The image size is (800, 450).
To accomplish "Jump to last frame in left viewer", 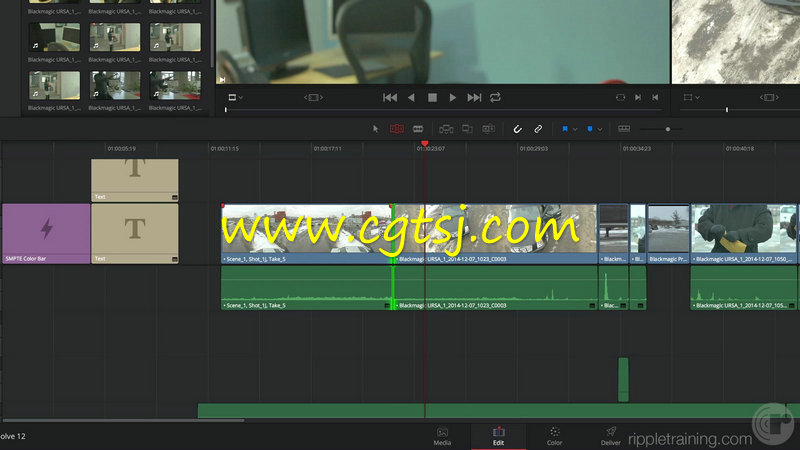I will click(474, 97).
